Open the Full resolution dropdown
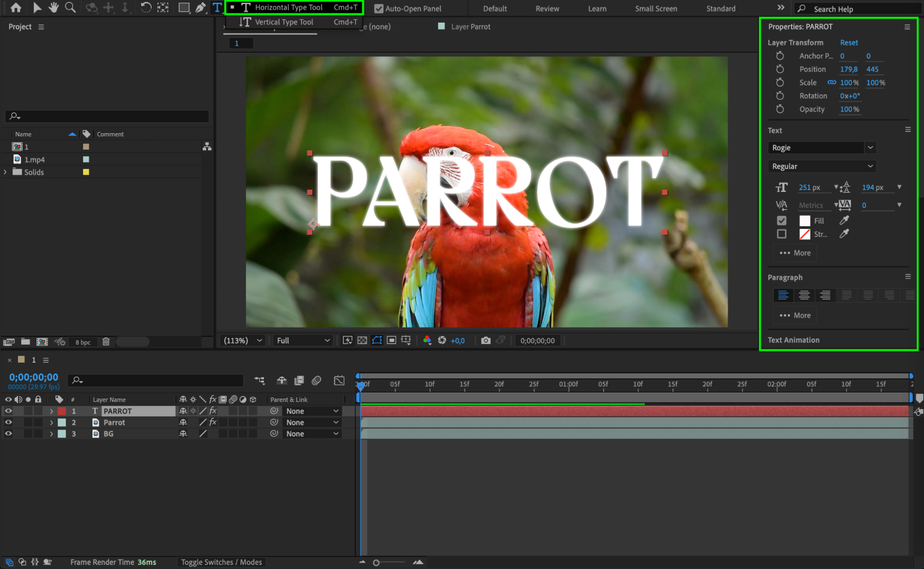924x569 pixels. (303, 340)
